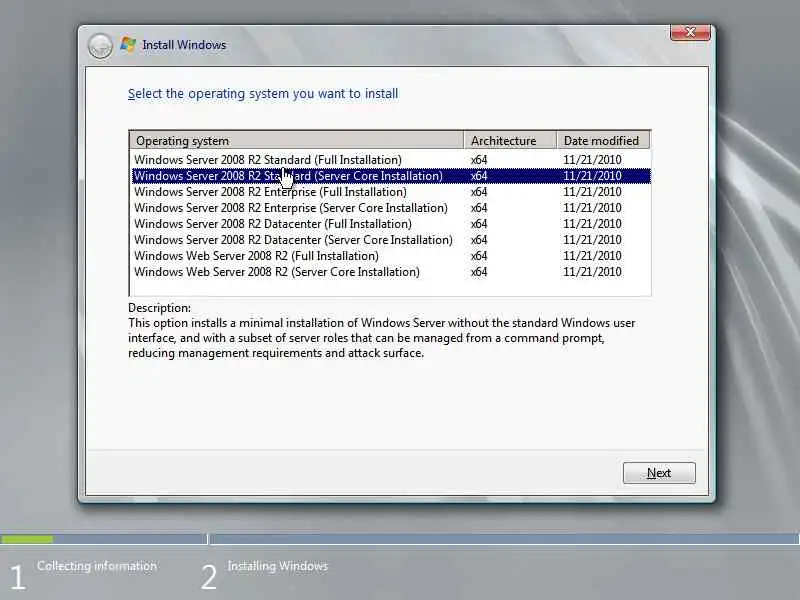This screenshot has width=800, height=600.
Task: Close the Install Windows dialog
Action: tap(690, 32)
